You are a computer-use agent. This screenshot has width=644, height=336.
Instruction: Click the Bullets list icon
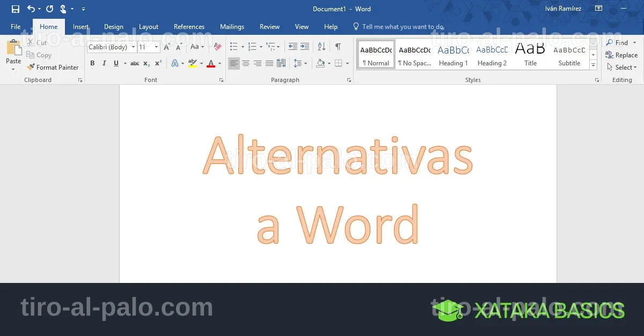point(233,47)
